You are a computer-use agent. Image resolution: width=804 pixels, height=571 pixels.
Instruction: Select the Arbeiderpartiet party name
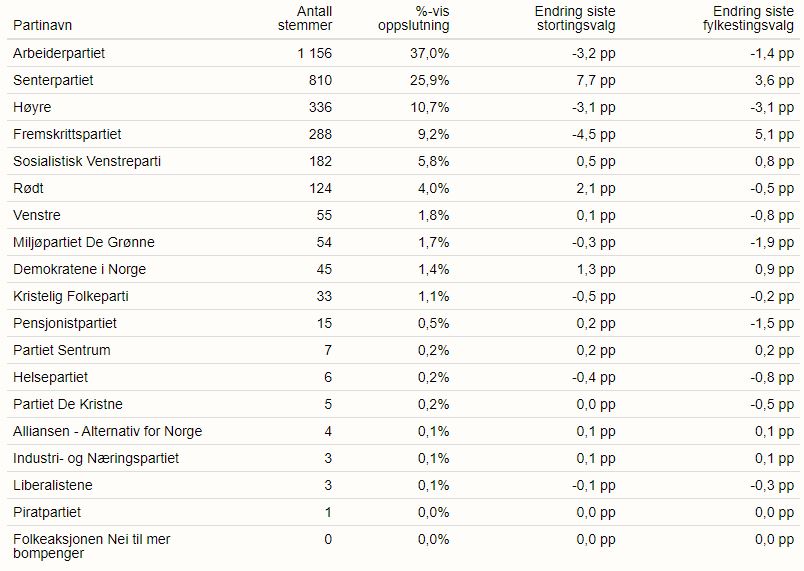click(59, 53)
